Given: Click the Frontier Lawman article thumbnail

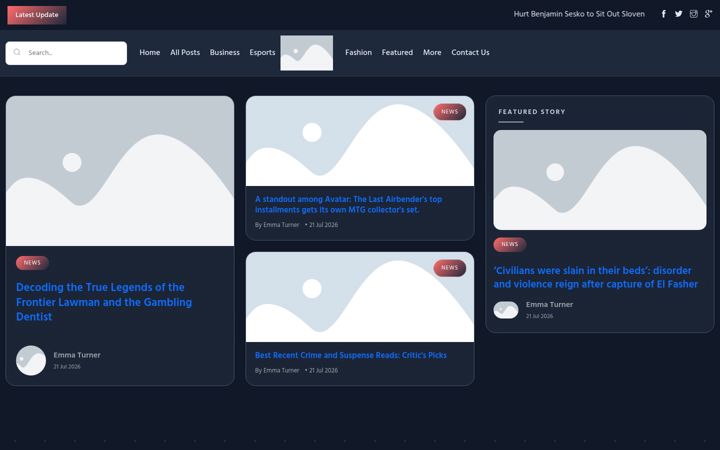Looking at the screenshot, I should pyautogui.click(x=120, y=171).
